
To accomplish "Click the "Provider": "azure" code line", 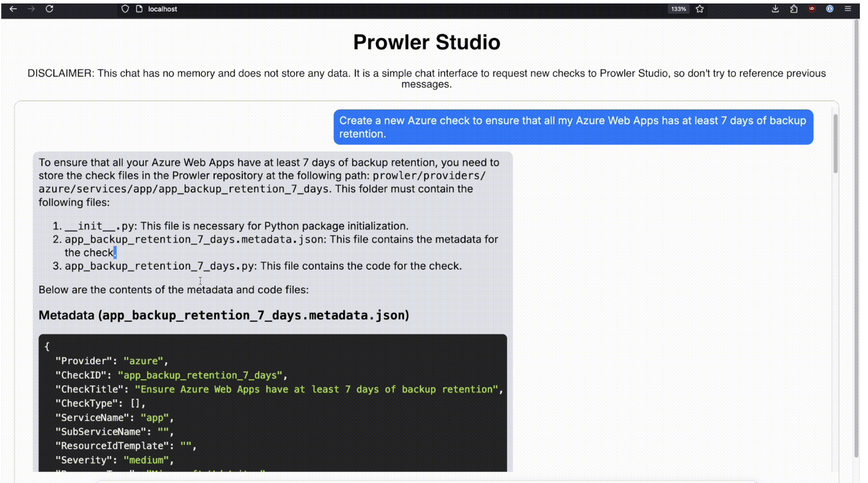I will click(111, 361).
